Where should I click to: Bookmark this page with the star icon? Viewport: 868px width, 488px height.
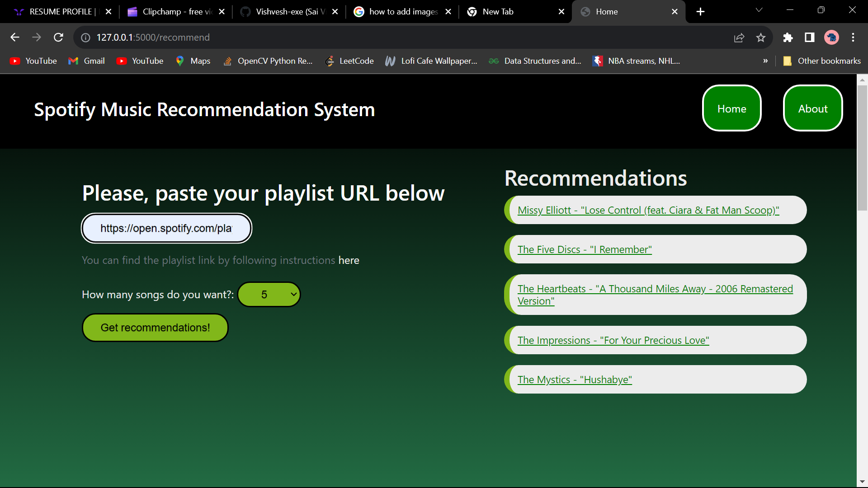click(x=761, y=37)
